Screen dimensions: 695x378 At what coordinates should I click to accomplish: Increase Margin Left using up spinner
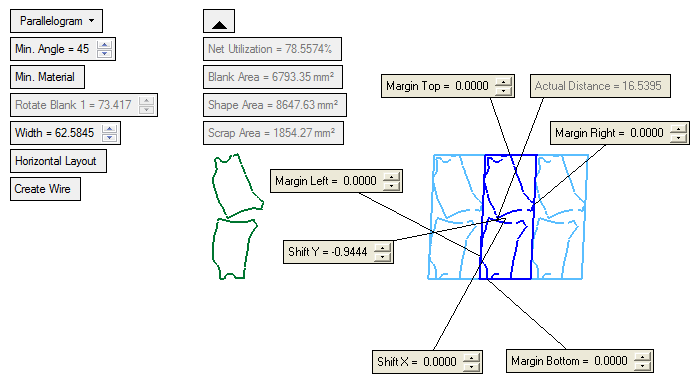(391, 177)
